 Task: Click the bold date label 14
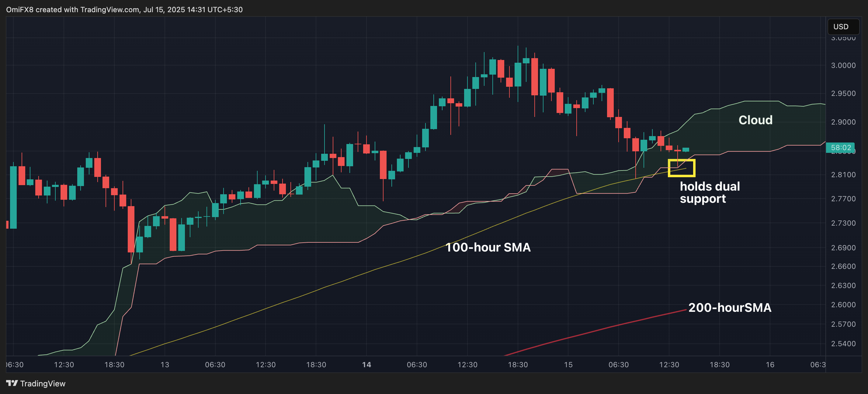[x=366, y=365]
